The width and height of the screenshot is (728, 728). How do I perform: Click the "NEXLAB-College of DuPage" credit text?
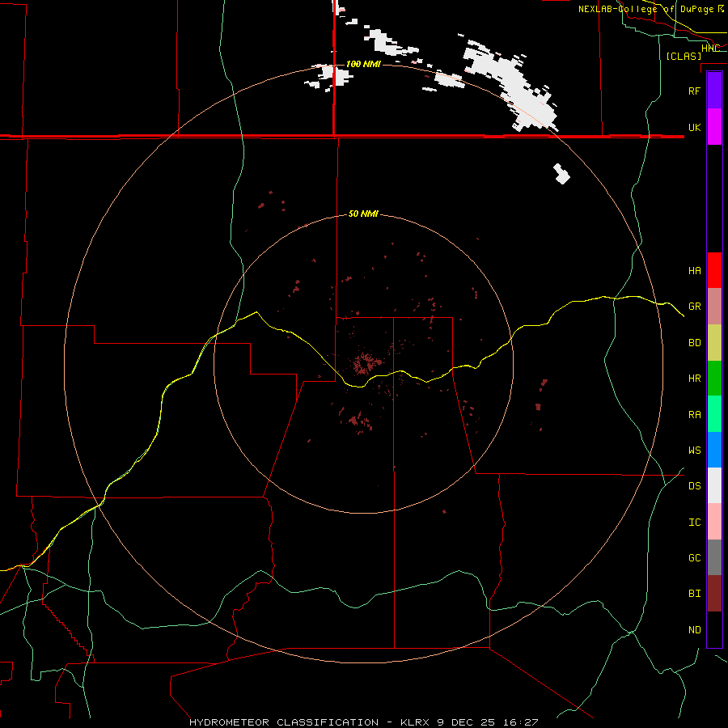(645, 9)
